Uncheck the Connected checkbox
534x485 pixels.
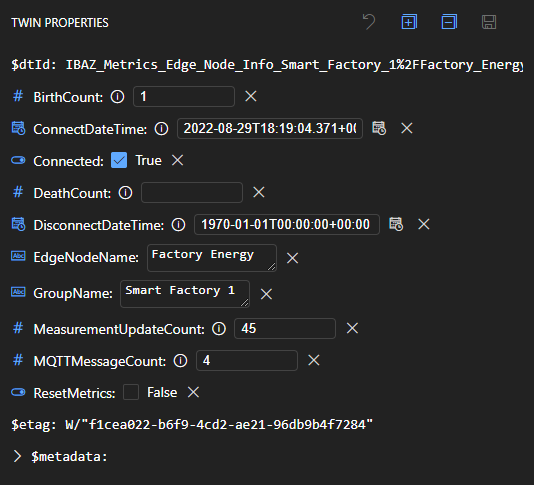[x=119, y=160]
